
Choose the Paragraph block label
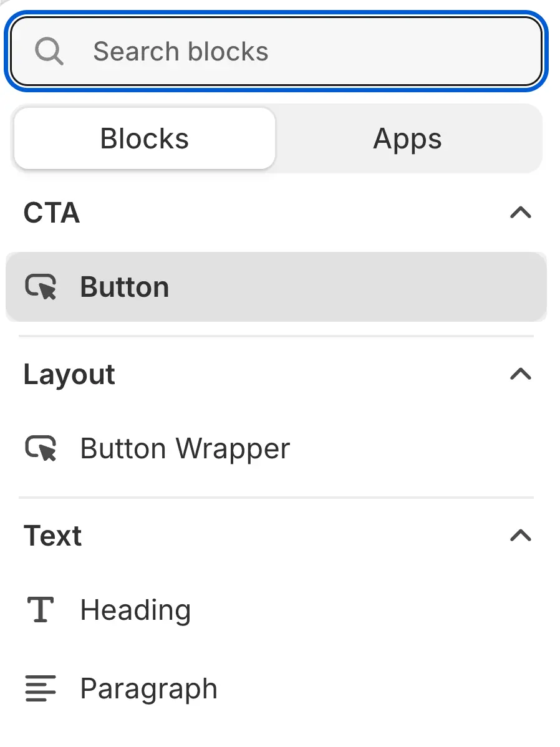[x=149, y=689]
